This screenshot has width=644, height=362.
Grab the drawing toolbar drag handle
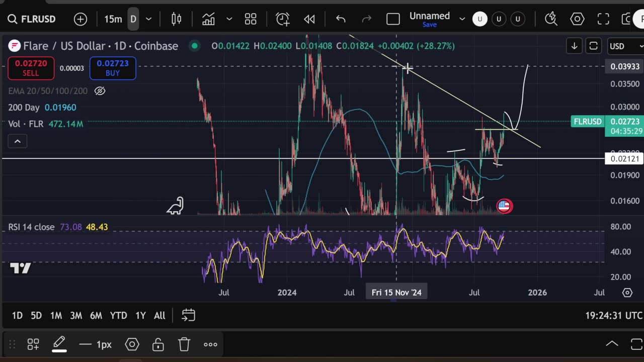(12, 344)
